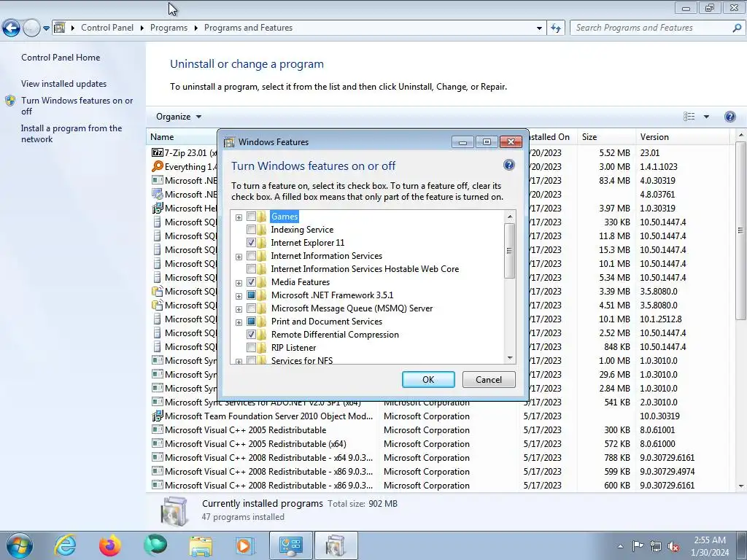Launch Windows Media Player from taskbar

pos(244,545)
